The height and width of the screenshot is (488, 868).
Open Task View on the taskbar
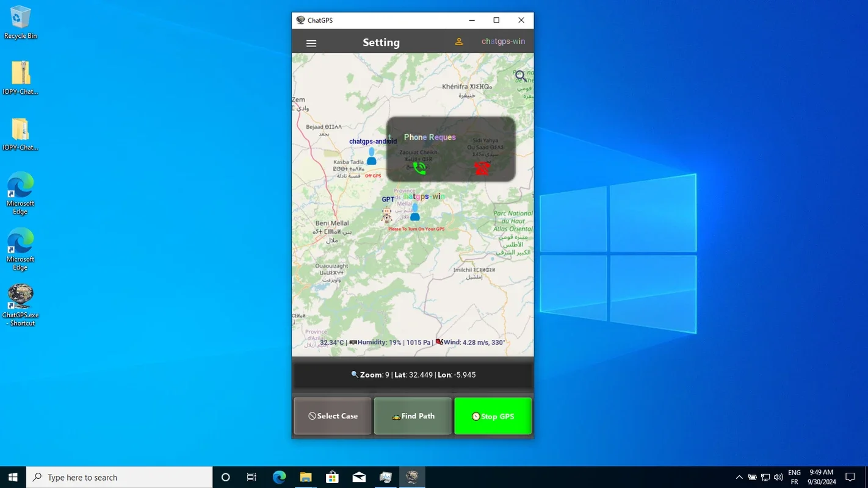[x=251, y=477]
